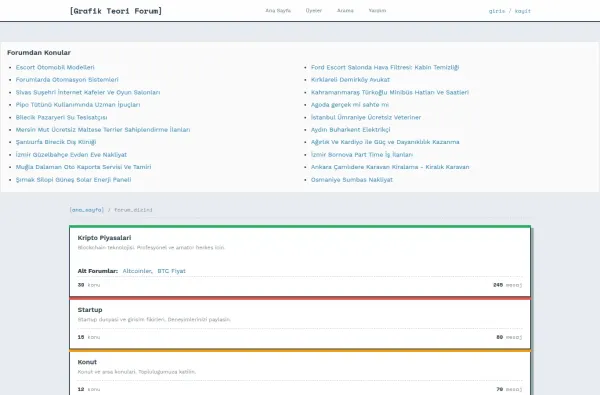600x395 pixels.
Task: Open Ford Escort Salonda Hava Filtresi topic
Action: point(385,67)
